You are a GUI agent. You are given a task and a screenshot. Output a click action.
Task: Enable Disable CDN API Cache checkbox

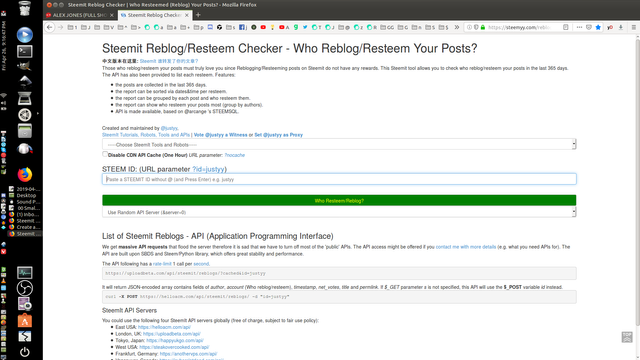(x=105, y=154)
